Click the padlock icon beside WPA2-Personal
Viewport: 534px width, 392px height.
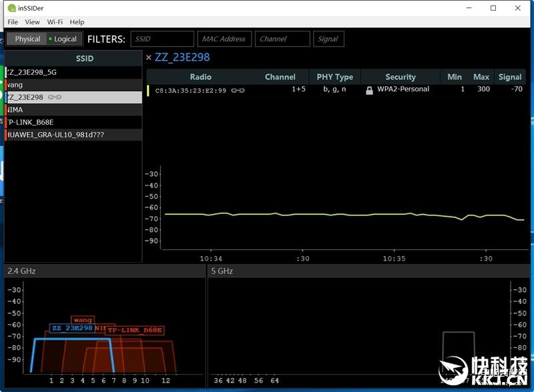coord(369,91)
